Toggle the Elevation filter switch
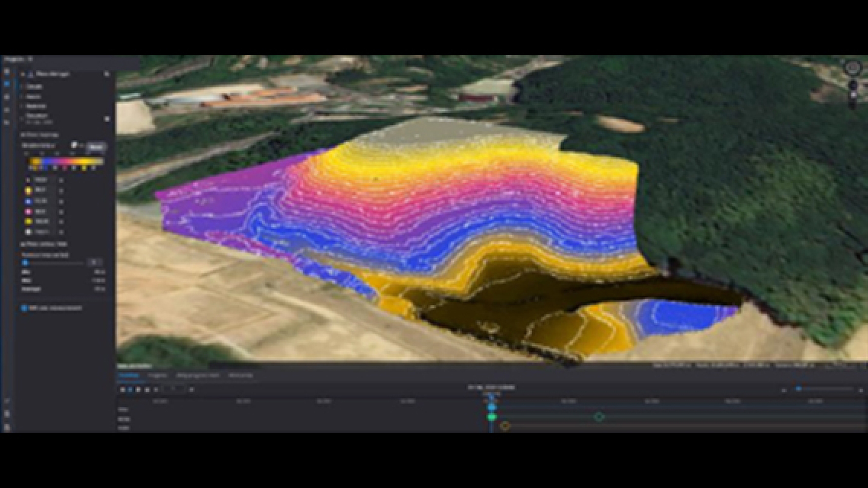 coord(107,119)
